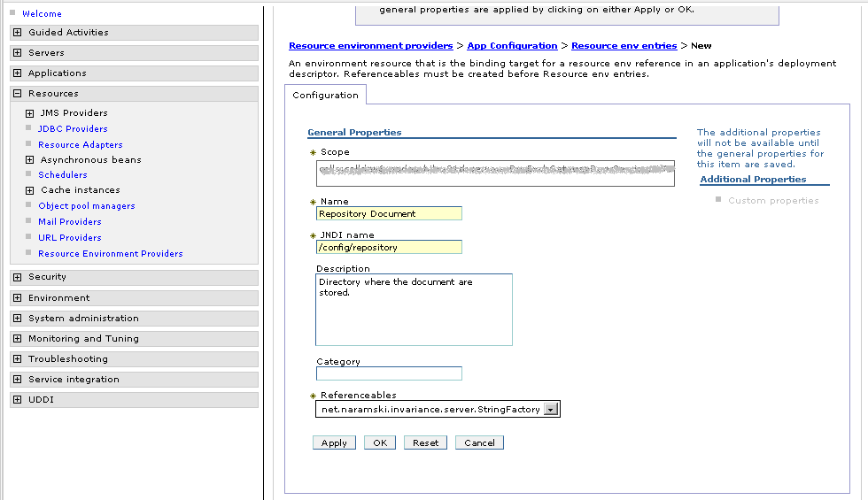The image size is (868, 500).
Task: Expand the JMS Providers tree node
Action: tap(30, 113)
